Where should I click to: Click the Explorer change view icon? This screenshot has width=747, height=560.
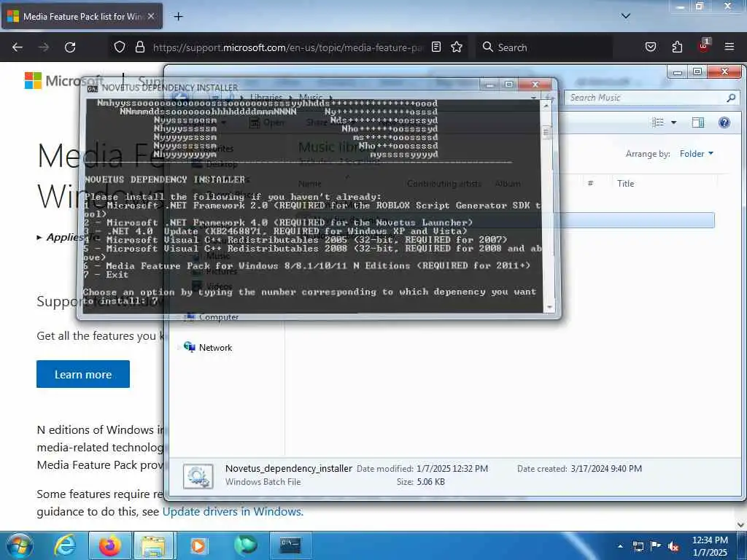click(x=658, y=122)
